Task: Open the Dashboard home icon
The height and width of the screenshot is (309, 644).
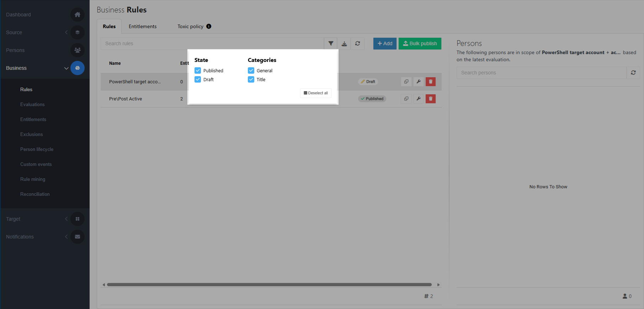Action: click(78, 15)
